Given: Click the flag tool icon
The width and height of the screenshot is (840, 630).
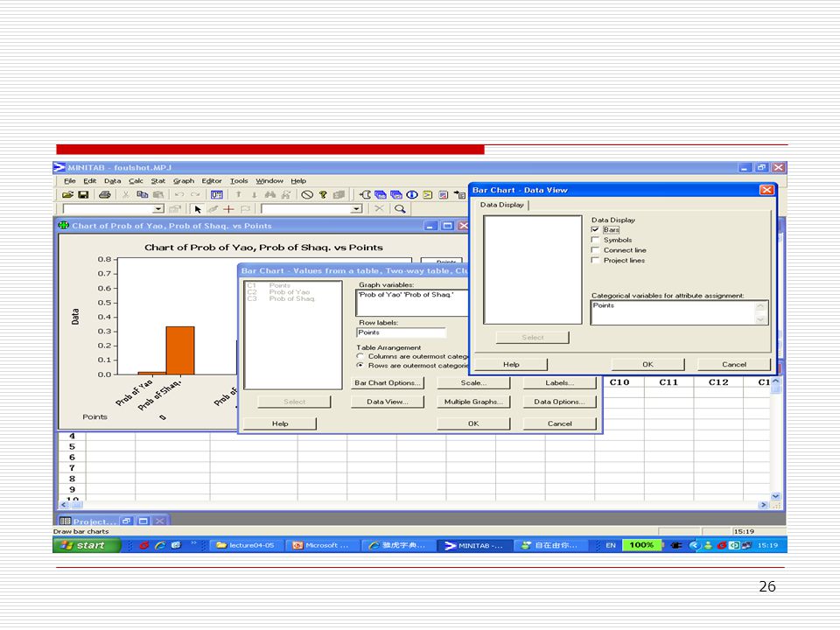Looking at the screenshot, I should 245,209.
